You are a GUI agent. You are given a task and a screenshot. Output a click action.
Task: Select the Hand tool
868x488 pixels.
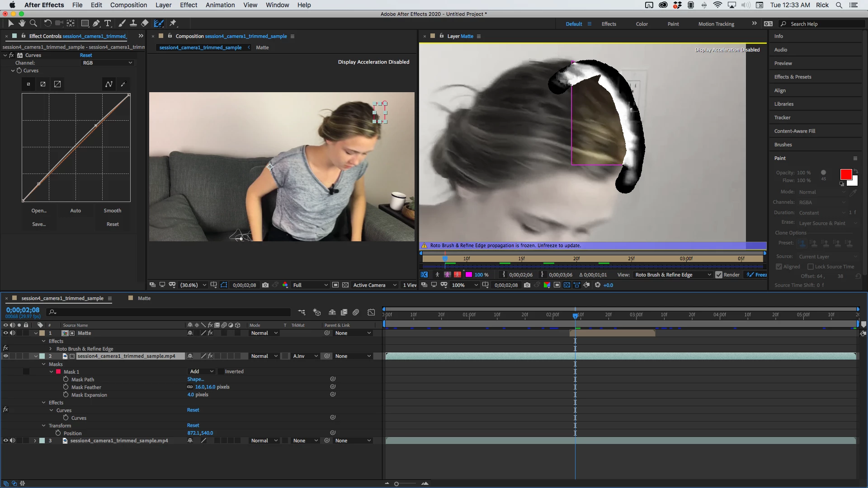pos(22,23)
